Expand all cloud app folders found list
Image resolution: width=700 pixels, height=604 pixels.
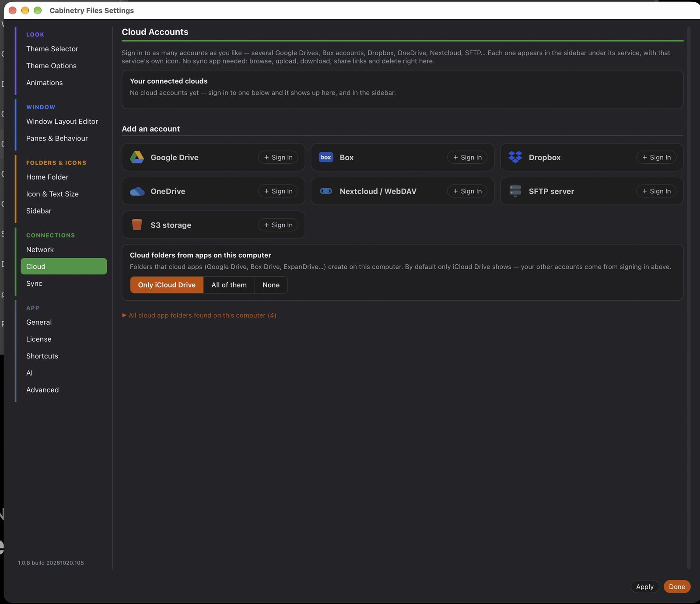click(199, 315)
